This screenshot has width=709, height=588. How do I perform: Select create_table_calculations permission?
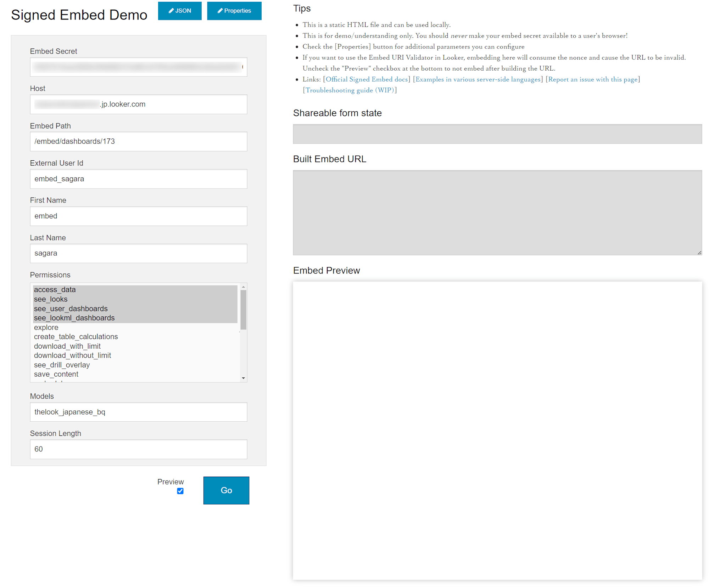135,337
